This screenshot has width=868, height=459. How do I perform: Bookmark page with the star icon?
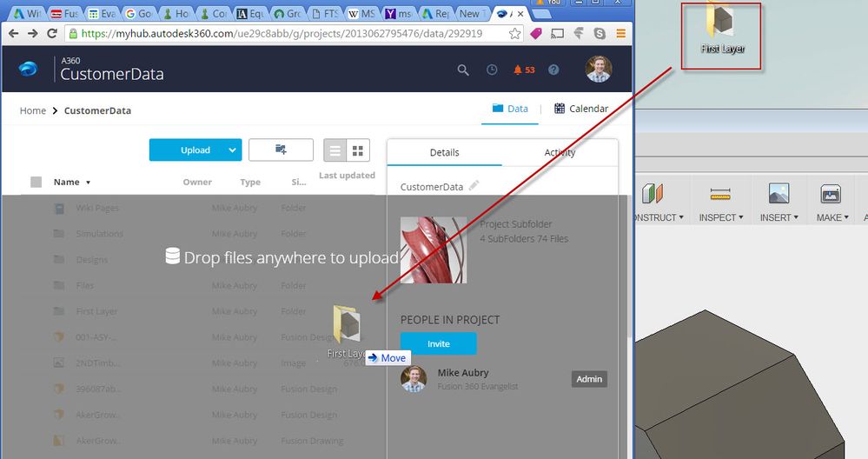click(515, 34)
